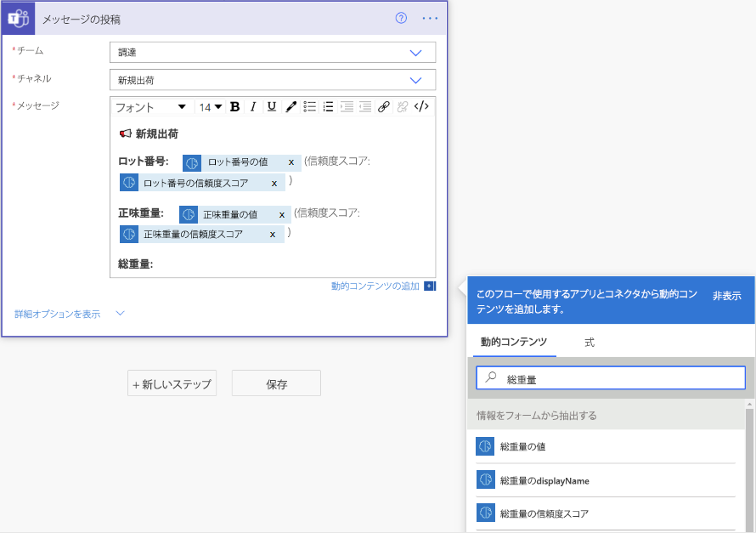Click the メッセージの投稿 action title
Screen dimensions: 756x533
click(82, 20)
